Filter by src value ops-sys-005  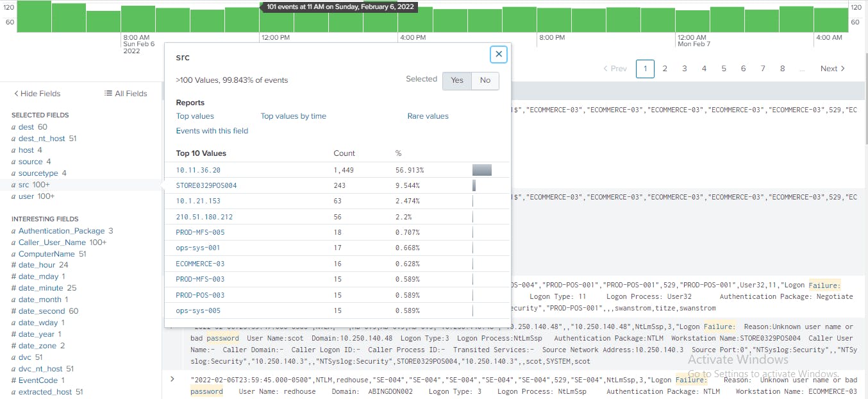tap(198, 310)
